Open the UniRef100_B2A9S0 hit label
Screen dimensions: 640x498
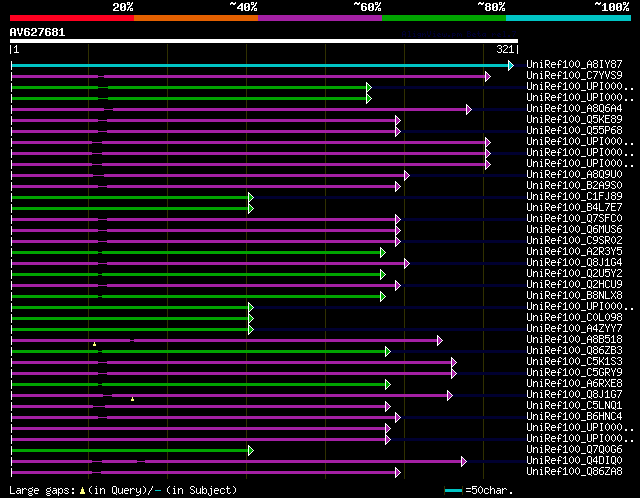click(x=574, y=186)
